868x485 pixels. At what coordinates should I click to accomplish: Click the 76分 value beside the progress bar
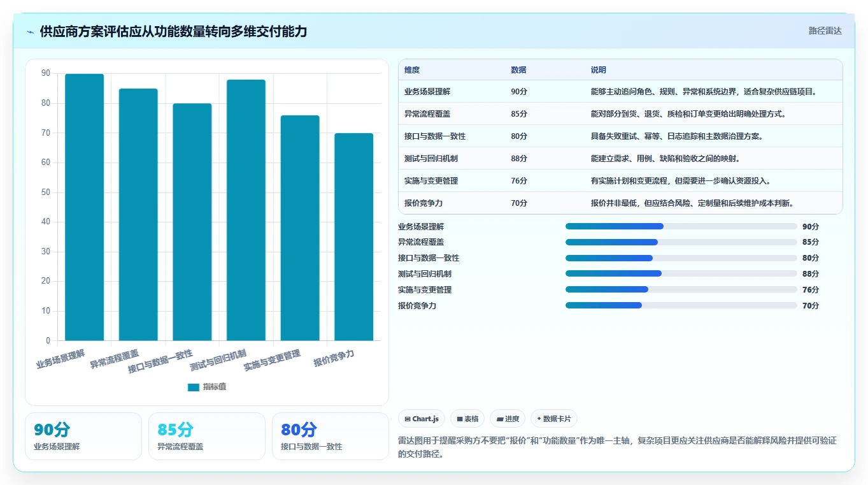(x=811, y=289)
